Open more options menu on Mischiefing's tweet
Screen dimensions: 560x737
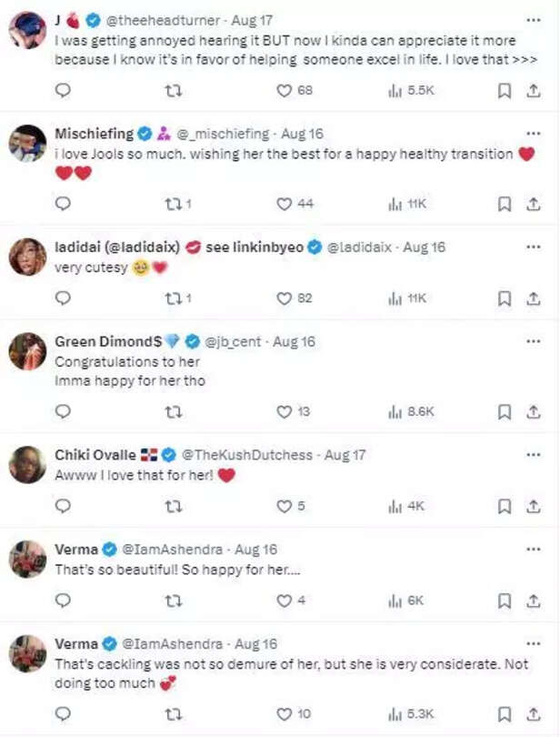point(533,134)
